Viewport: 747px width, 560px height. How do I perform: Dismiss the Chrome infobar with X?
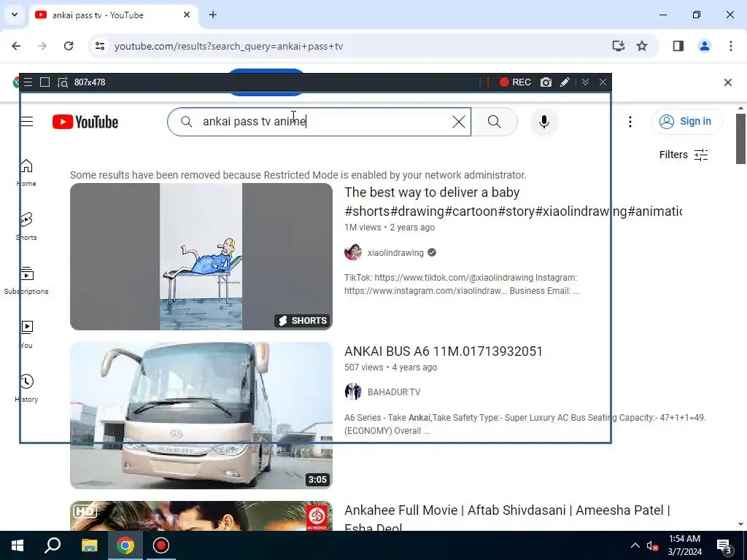click(x=728, y=82)
